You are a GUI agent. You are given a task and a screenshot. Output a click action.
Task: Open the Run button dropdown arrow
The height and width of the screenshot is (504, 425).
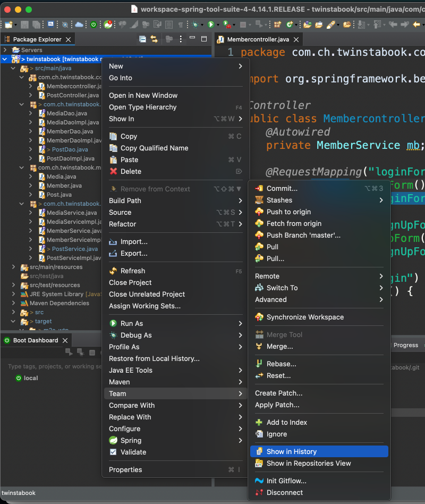[x=218, y=25]
